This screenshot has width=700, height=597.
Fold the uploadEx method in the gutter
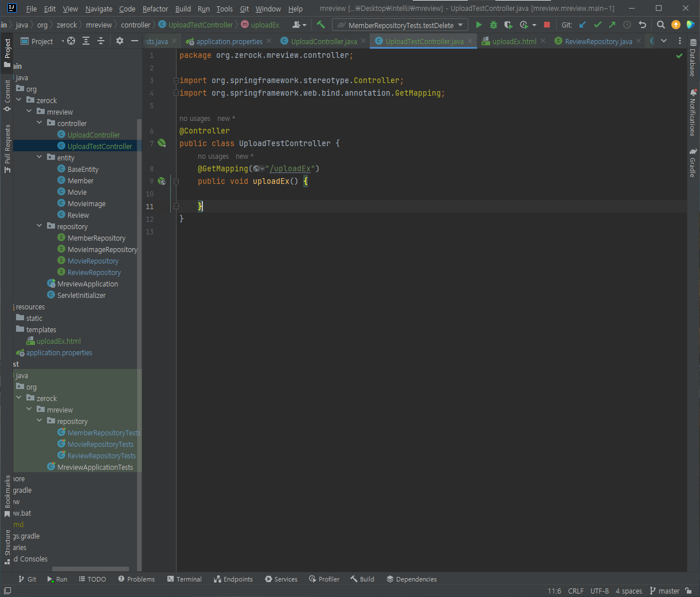(176, 181)
